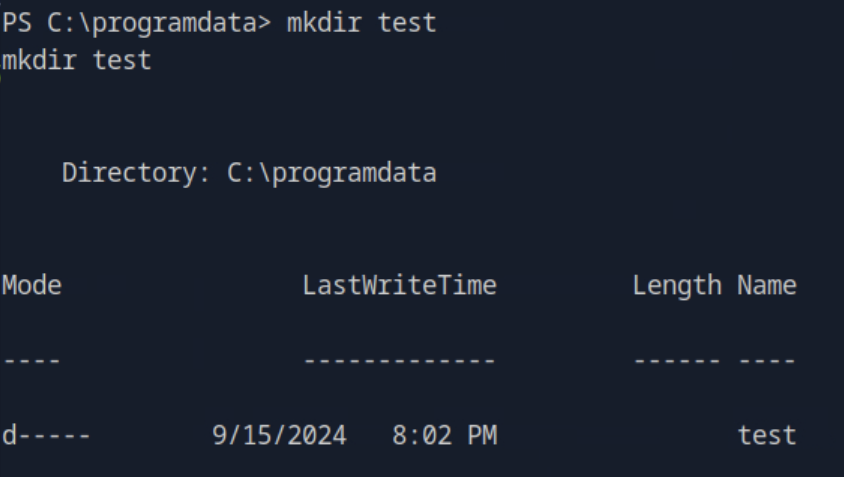Click the test directory name in the listing
The image size is (844, 477).
point(767,436)
